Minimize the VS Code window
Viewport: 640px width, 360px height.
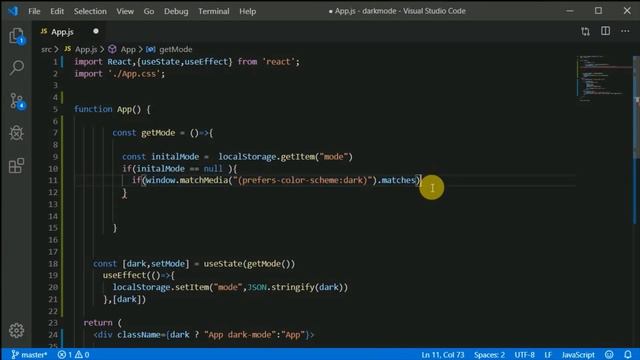(x=569, y=11)
